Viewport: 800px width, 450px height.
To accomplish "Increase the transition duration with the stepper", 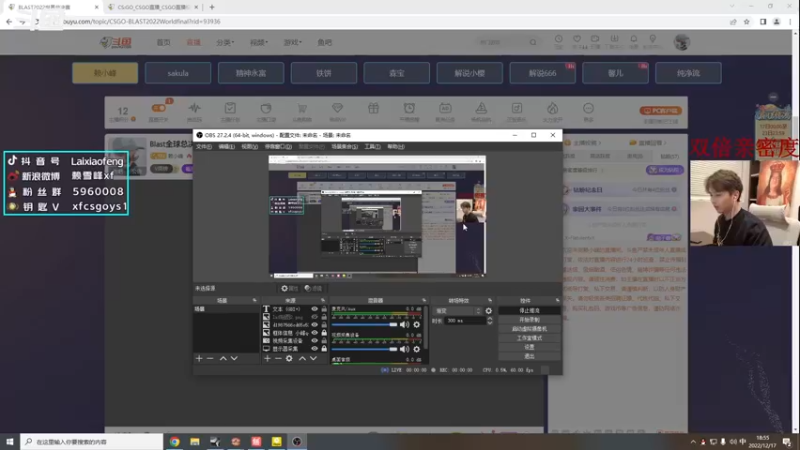I will (490, 318).
